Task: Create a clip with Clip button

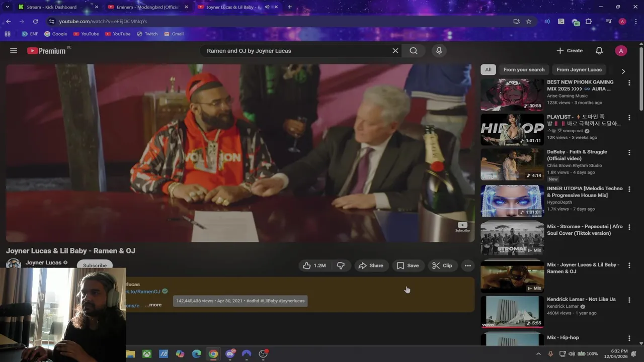Action: tap(443, 265)
